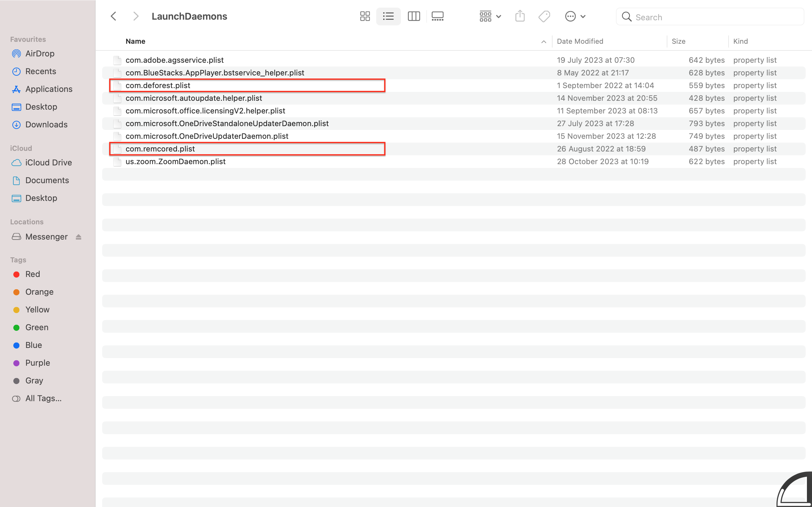Open the Group By dropdown
The image size is (812, 507).
click(490, 16)
